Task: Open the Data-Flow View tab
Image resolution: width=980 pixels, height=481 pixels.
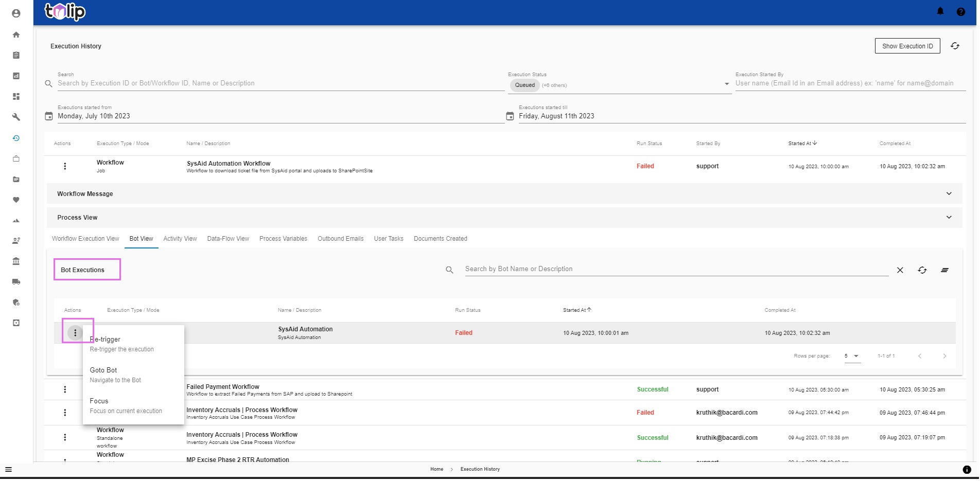Action: point(228,239)
